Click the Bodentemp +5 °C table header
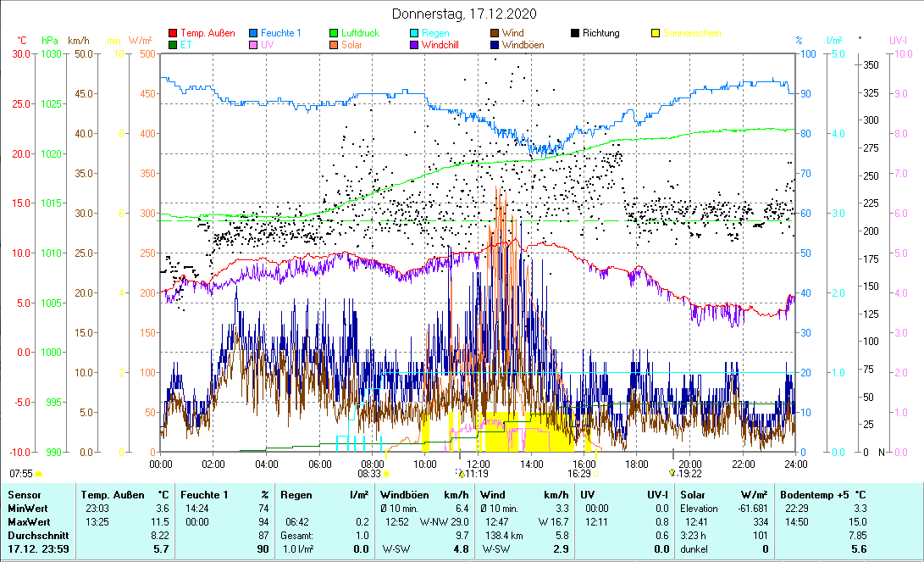924x562 pixels. [x=823, y=494]
